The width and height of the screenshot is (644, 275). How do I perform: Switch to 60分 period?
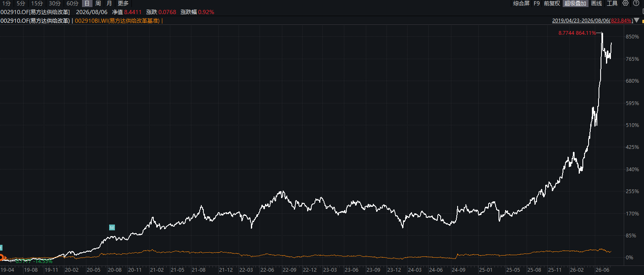(72, 3)
